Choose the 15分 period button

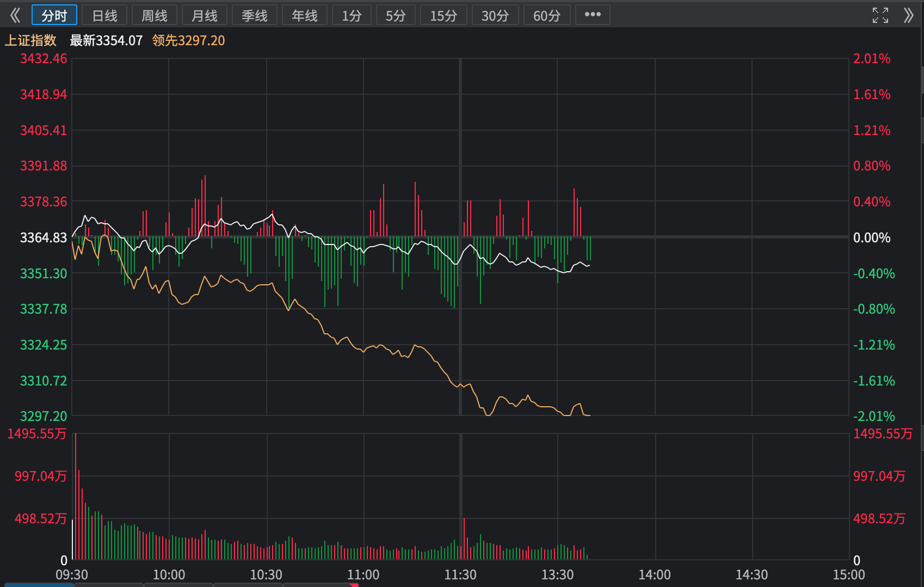pyautogui.click(x=443, y=15)
